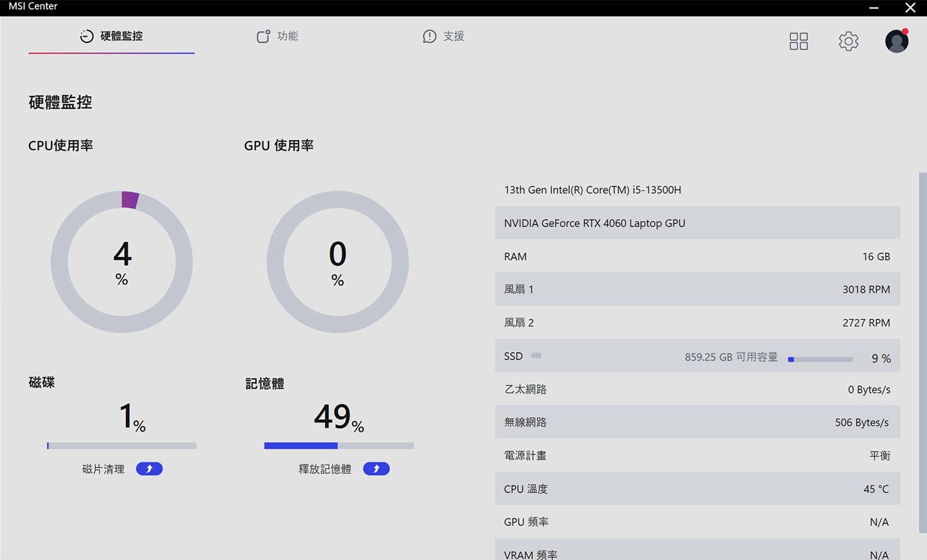
Task: Click the small SSD drive indicator icon
Action: click(536, 355)
